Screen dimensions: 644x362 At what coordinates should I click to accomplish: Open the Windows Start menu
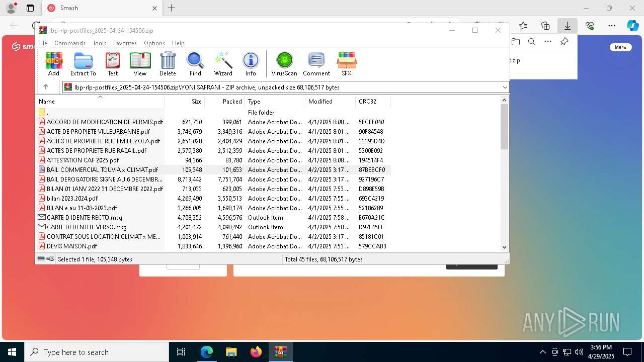click(12, 352)
